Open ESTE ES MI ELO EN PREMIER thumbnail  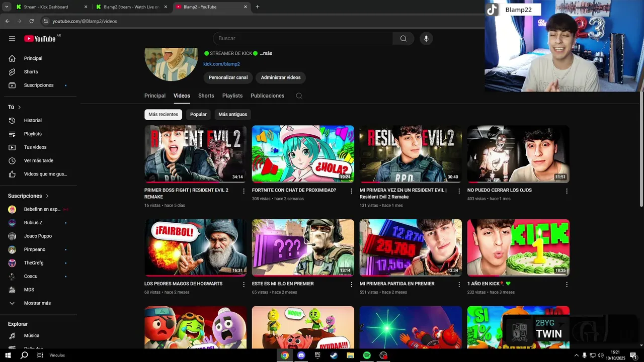tap(303, 248)
